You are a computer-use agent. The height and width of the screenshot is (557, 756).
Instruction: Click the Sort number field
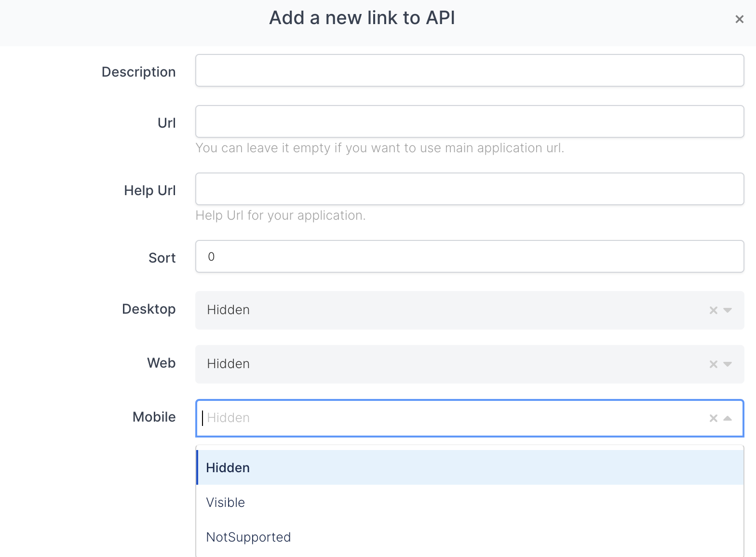(469, 256)
